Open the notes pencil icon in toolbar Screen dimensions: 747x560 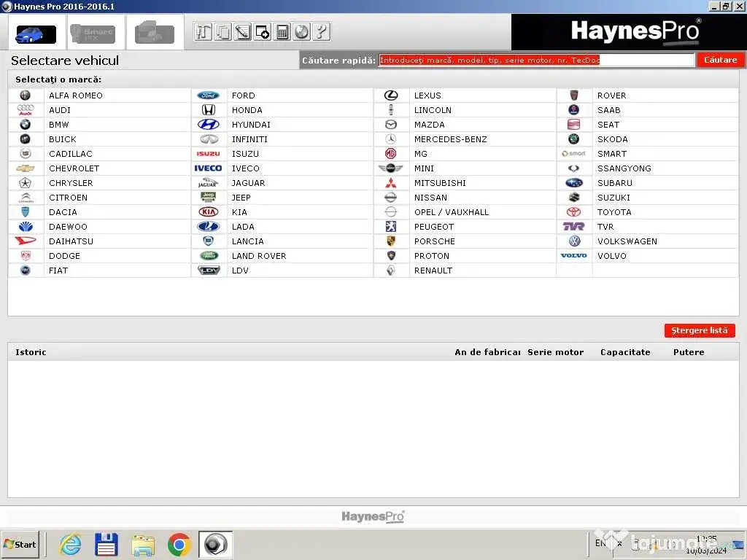243,32
